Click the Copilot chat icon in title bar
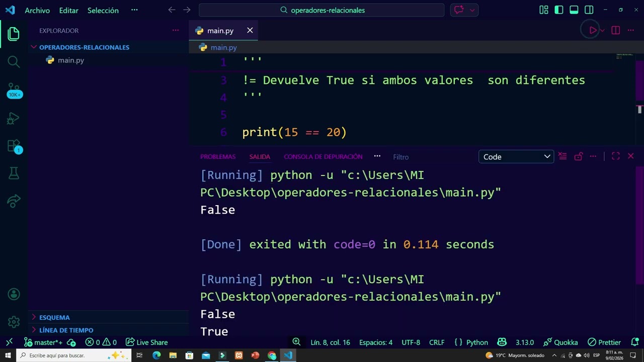The image size is (644, 362). [x=458, y=10]
